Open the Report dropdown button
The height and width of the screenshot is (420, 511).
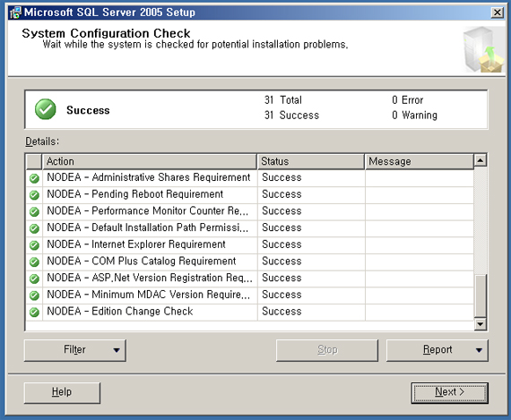[437, 350]
